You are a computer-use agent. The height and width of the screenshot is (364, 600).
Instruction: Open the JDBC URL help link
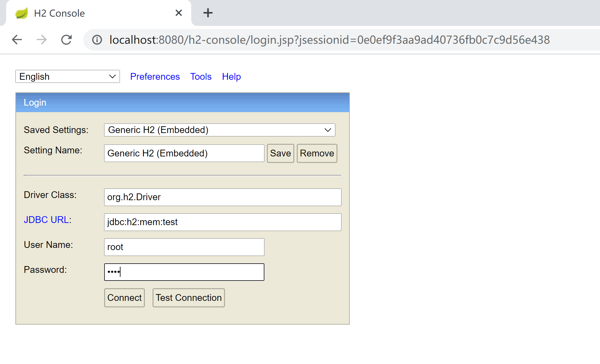46,220
